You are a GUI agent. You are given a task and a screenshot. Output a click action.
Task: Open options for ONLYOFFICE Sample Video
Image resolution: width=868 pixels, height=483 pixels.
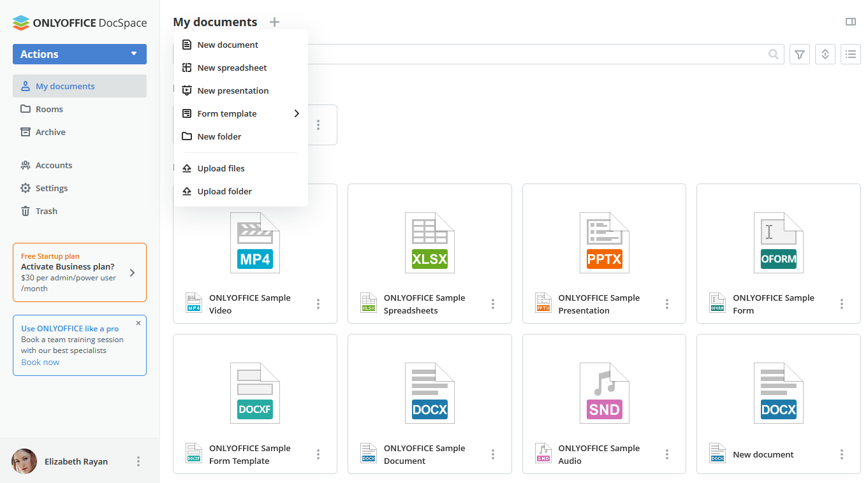(318, 304)
